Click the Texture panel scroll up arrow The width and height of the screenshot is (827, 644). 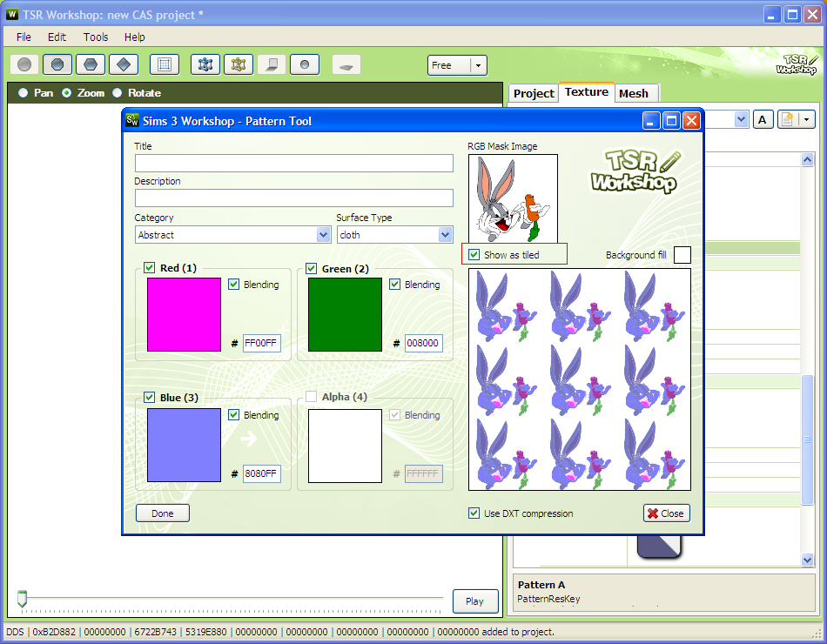pos(808,160)
